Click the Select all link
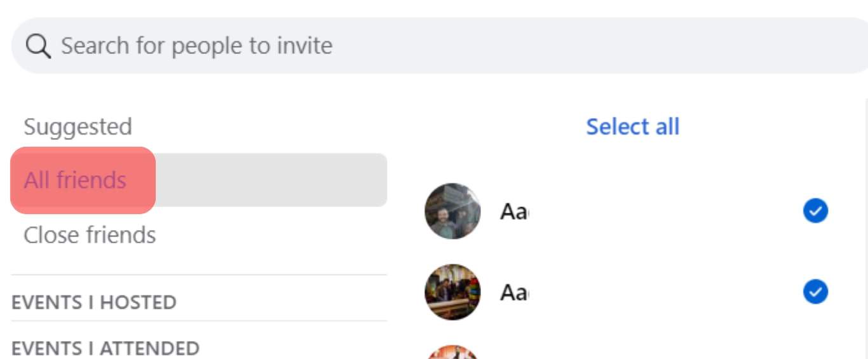The image size is (868, 359). (632, 126)
